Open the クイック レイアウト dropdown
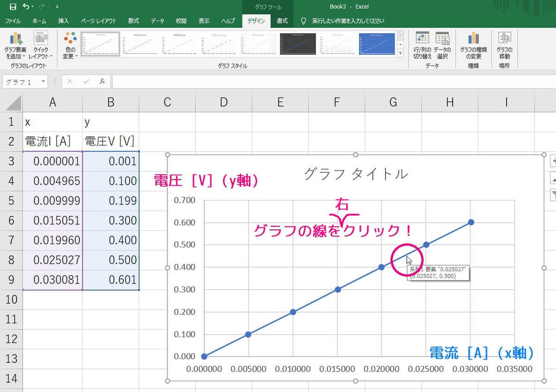Viewport: 556px width, 392px height. tap(41, 45)
